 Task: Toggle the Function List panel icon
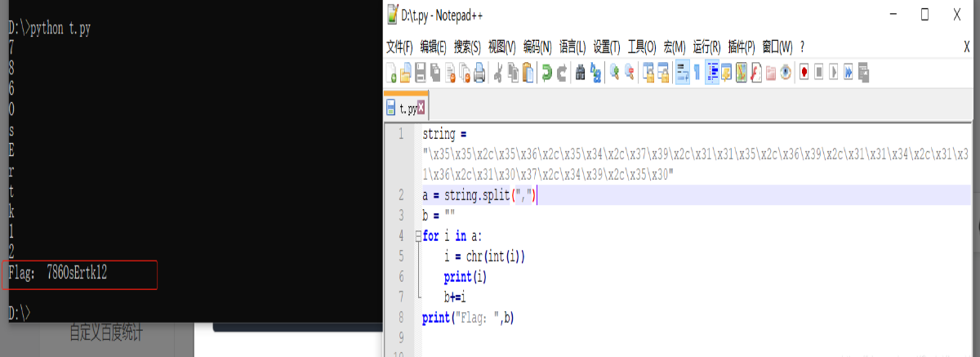[756, 73]
